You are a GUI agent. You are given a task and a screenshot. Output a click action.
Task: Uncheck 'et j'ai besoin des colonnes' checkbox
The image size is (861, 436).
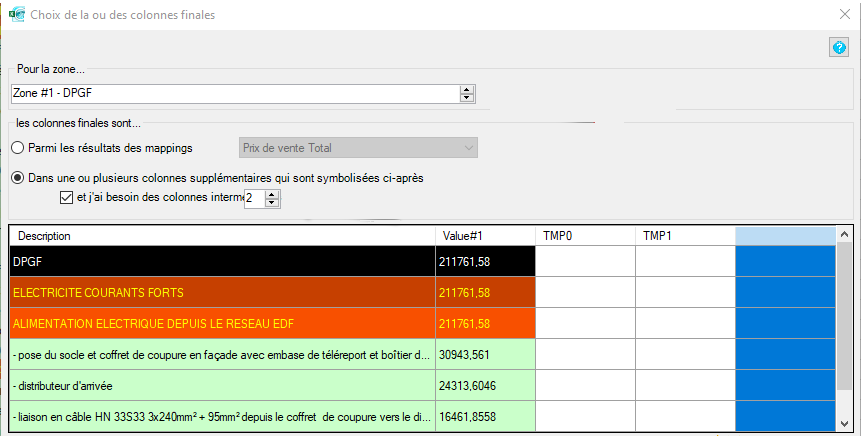pyautogui.click(x=66, y=198)
